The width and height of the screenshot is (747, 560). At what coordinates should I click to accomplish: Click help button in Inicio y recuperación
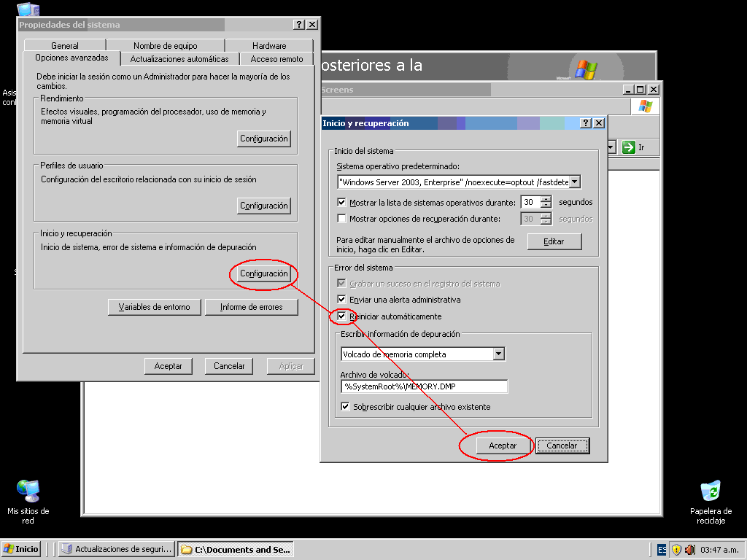pyautogui.click(x=586, y=122)
